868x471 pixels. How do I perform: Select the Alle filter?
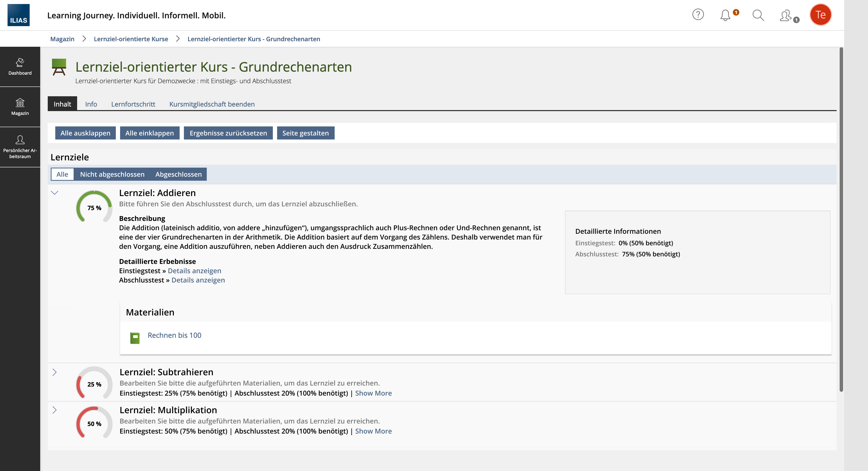pyautogui.click(x=62, y=174)
